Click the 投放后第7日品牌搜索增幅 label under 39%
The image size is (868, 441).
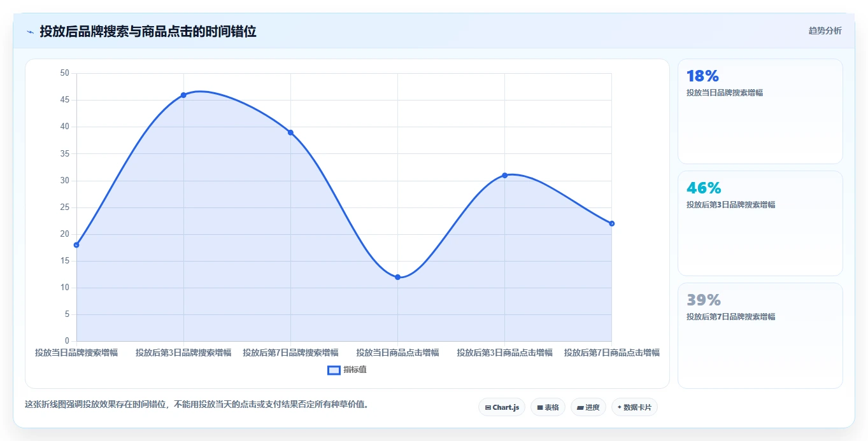730,317
